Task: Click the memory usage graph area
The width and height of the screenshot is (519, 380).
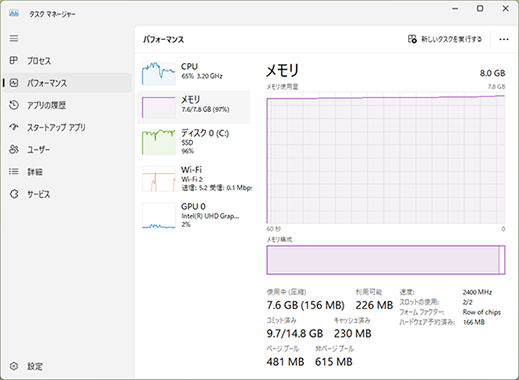Action: pos(386,159)
